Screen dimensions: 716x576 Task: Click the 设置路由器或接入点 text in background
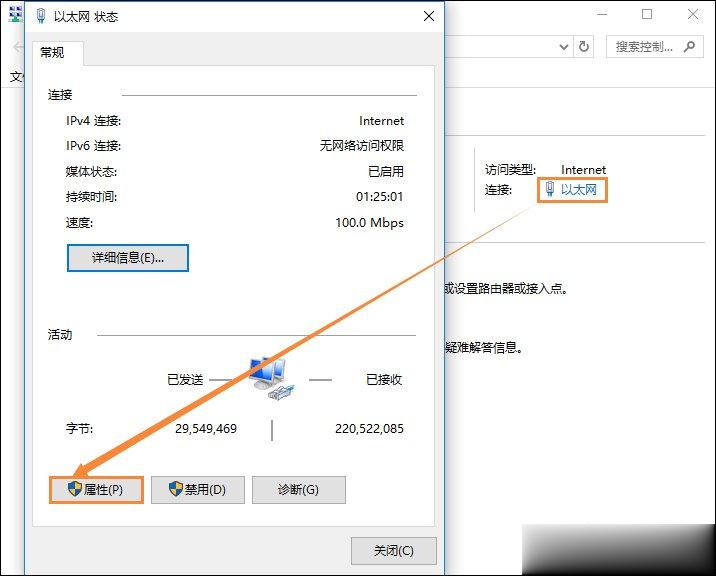511,289
